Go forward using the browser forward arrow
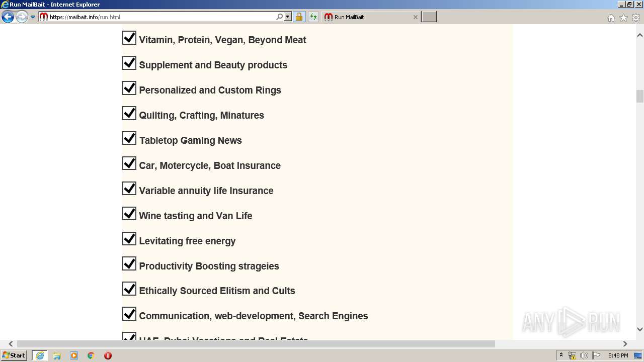Screen dimensions: 644x362 [22, 17]
